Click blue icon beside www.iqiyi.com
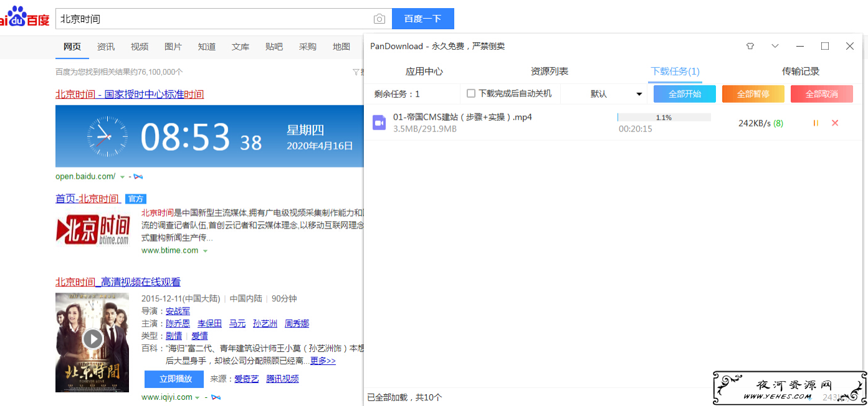The image size is (868, 406). click(x=215, y=397)
